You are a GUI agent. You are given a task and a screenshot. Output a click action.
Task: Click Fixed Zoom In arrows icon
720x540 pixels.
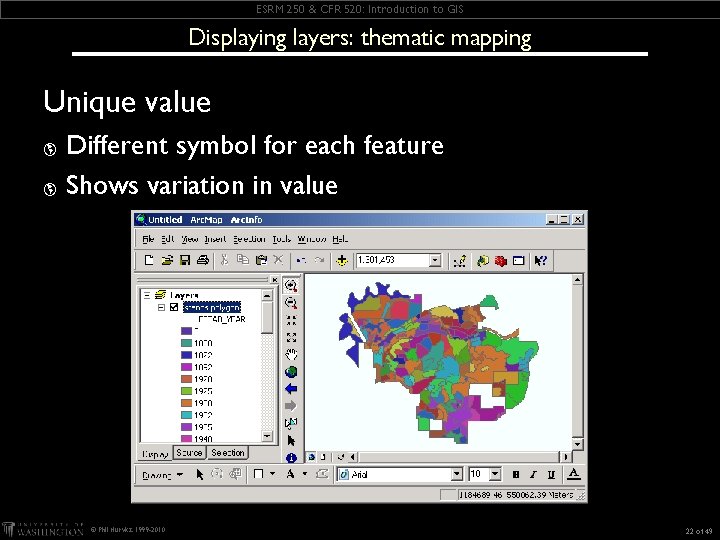click(291, 320)
